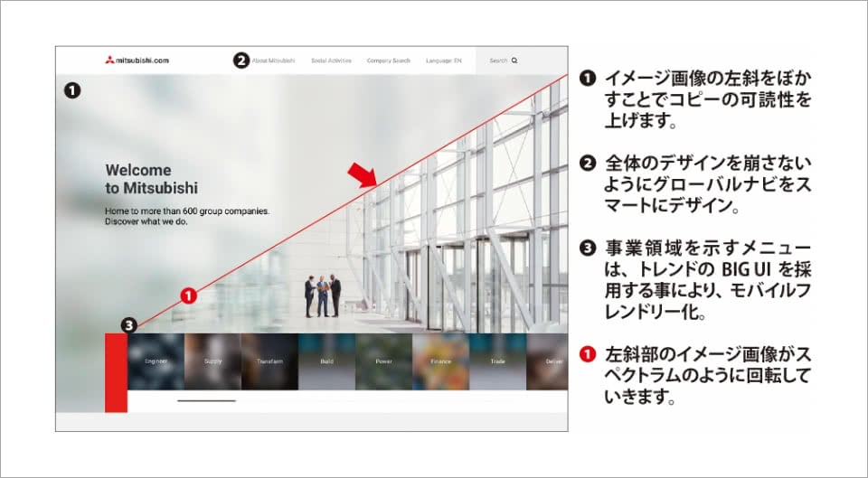Click the red arrow on the hero image
868x478 pixels.
(x=363, y=174)
